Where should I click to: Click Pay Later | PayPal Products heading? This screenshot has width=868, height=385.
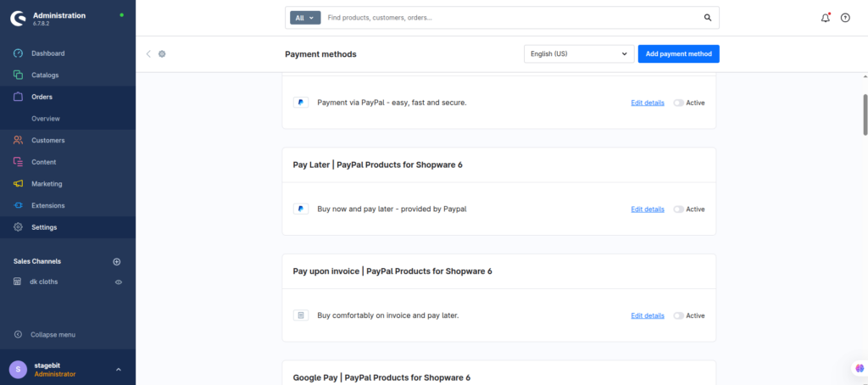(x=377, y=165)
